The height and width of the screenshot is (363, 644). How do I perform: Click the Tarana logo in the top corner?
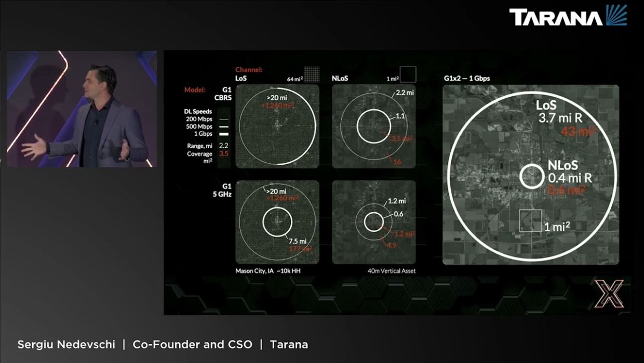(568, 16)
